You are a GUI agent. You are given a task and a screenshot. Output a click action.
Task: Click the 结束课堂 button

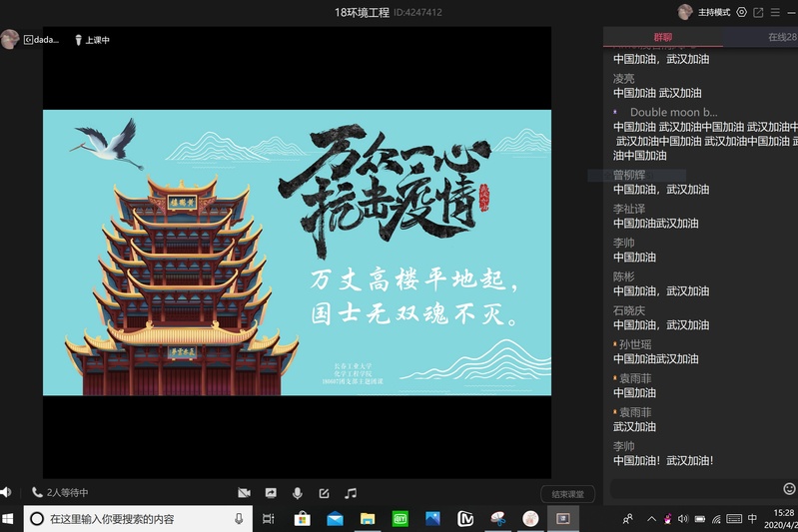pos(567,494)
